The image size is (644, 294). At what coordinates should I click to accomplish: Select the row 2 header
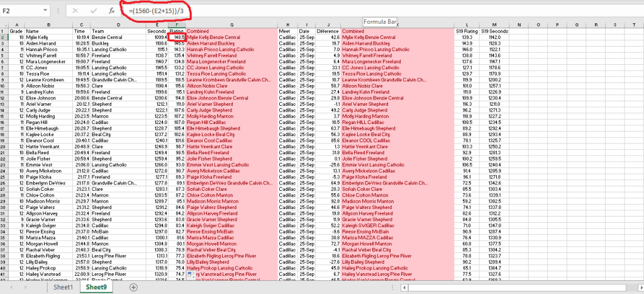[x=4, y=37]
